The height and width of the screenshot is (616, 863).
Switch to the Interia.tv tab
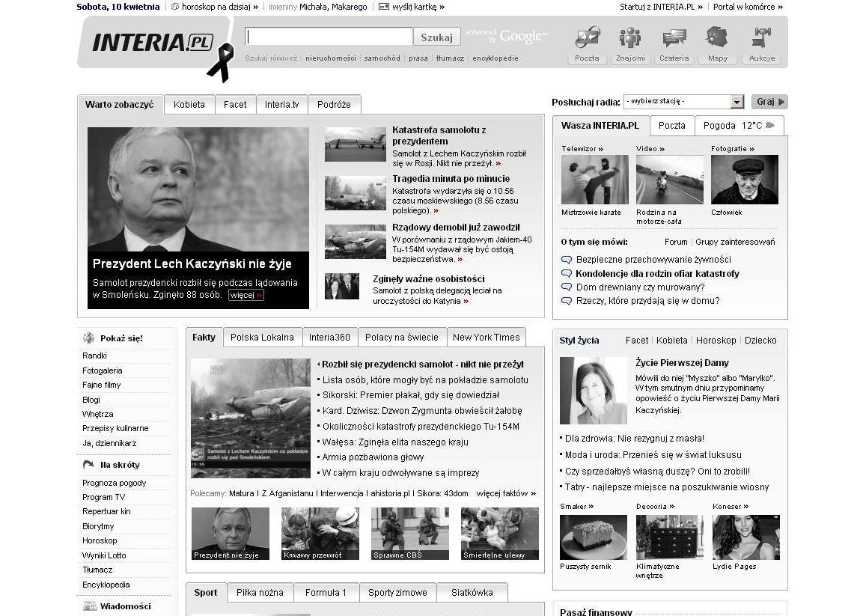[281, 105]
